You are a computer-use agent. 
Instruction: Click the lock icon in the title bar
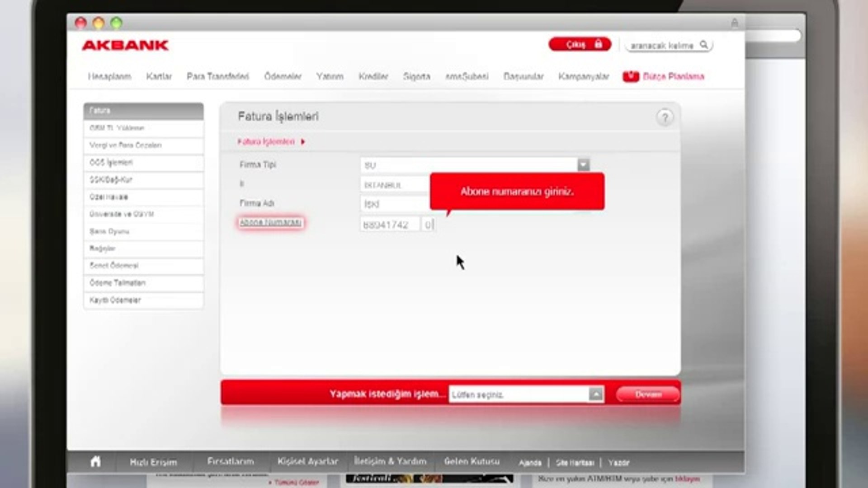[x=734, y=23]
